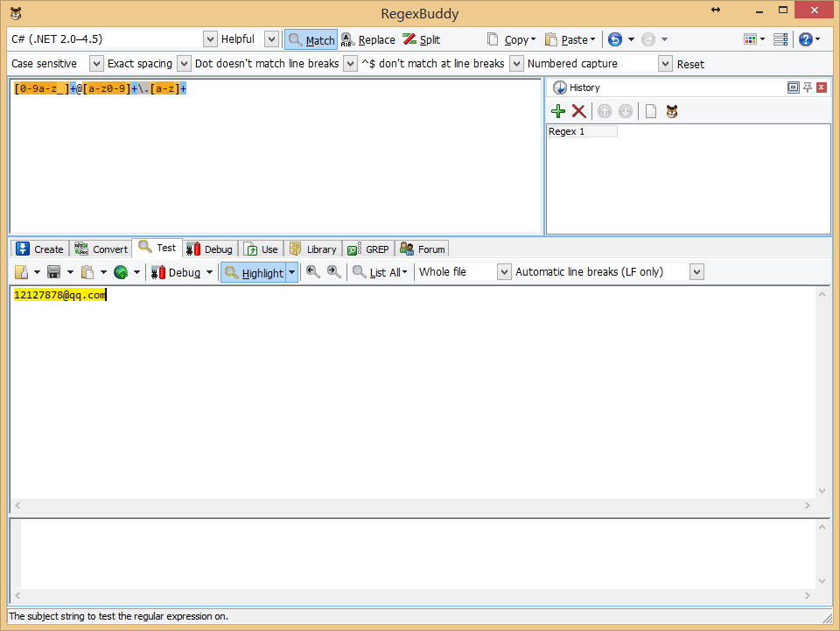Open the Numbered capture dropdown arrow
The height and width of the screenshot is (631, 840).
tap(665, 64)
